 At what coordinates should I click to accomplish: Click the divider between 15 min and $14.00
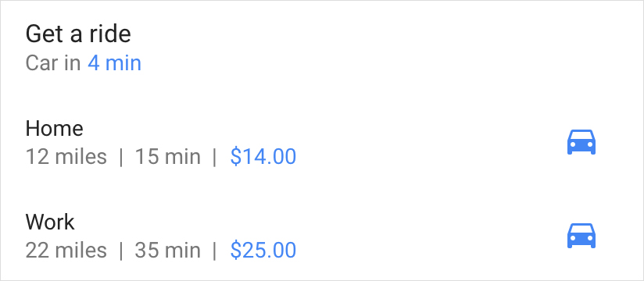[x=214, y=157]
